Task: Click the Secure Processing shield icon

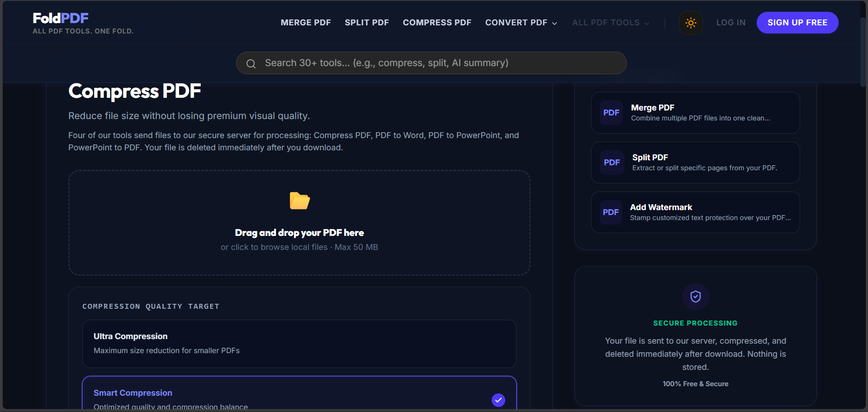Action: [x=696, y=297]
